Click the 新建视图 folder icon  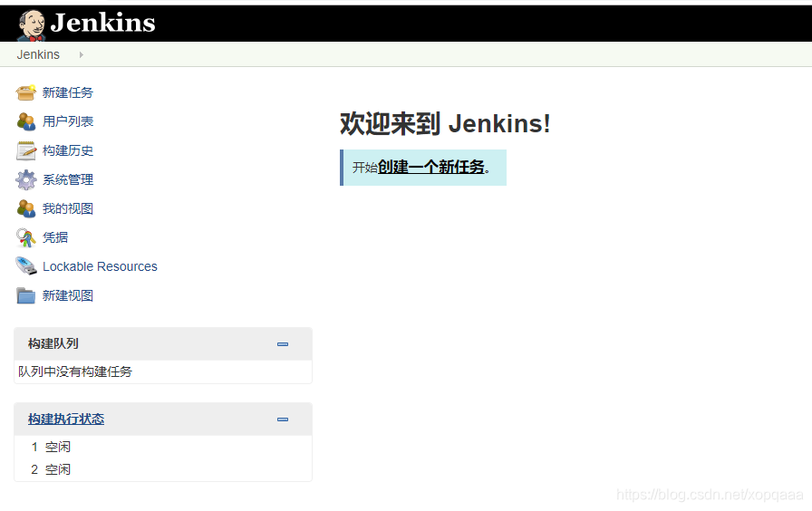(x=25, y=295)
